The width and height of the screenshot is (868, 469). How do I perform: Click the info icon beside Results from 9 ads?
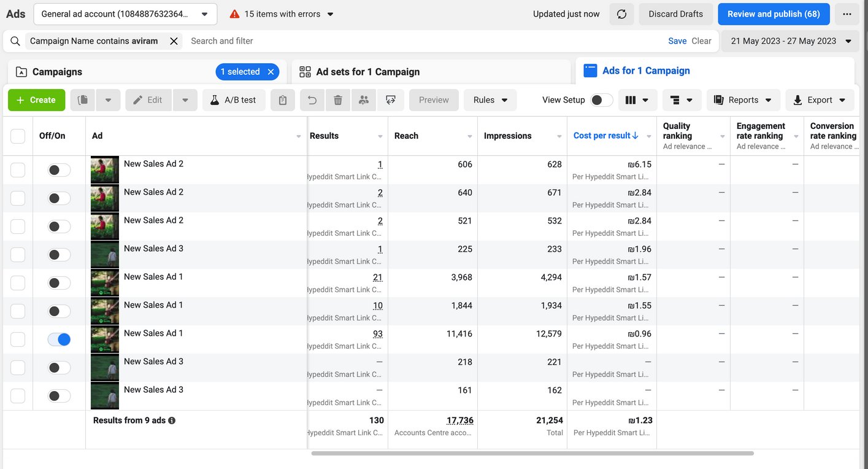pos(172,421)
